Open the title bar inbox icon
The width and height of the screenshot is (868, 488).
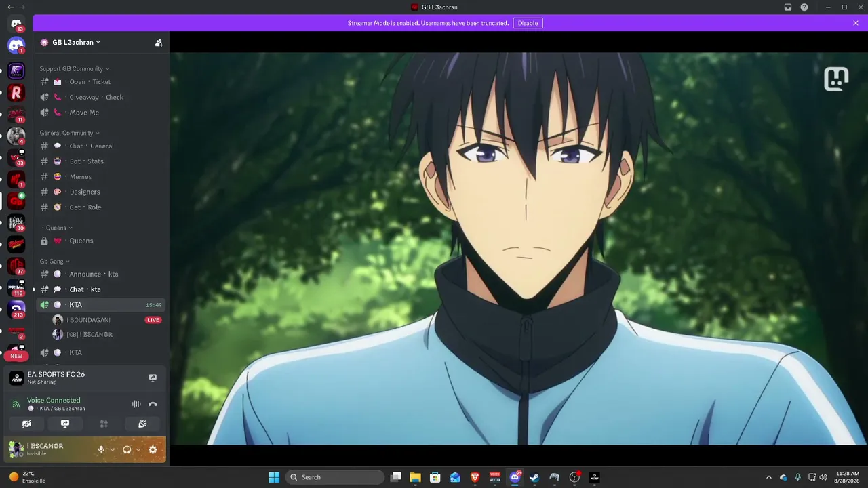click(x=788, y=7)
